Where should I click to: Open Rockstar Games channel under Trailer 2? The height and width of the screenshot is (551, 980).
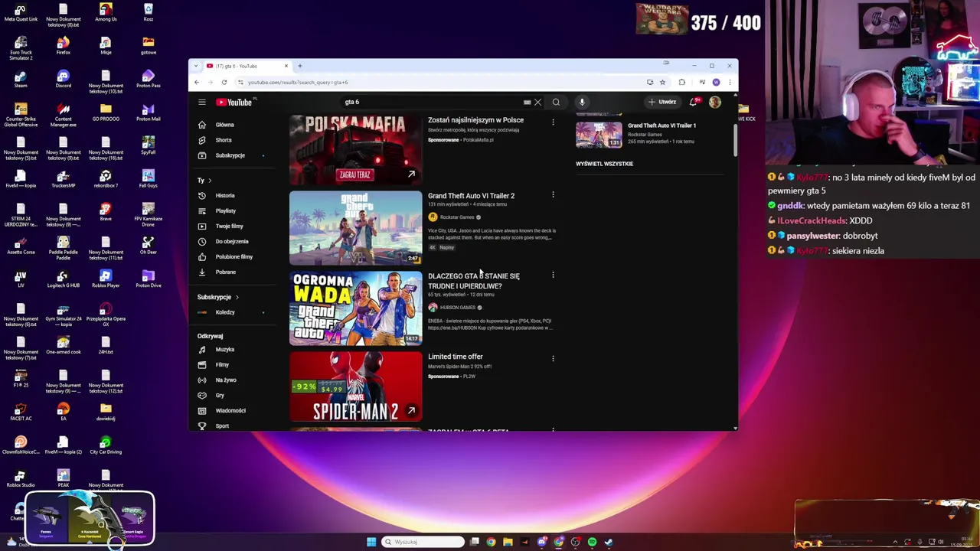(457, 217)
